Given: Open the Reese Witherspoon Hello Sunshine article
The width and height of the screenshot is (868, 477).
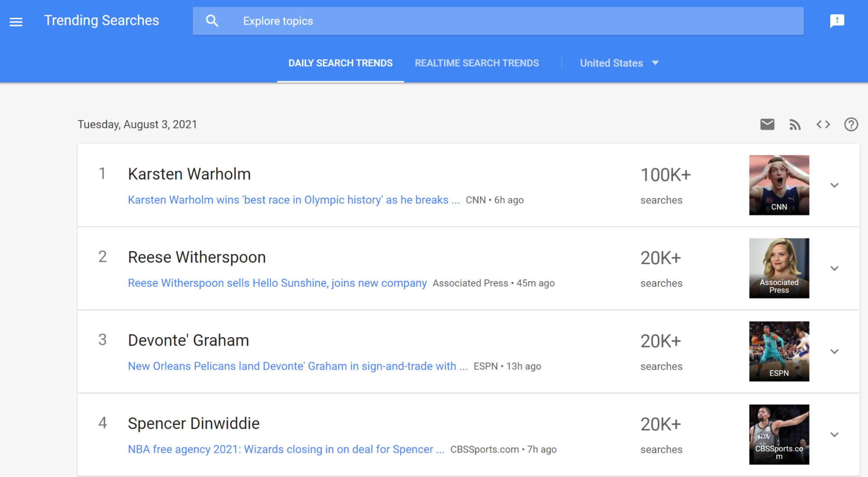Looking at the screenshot, I should [277, 283].
